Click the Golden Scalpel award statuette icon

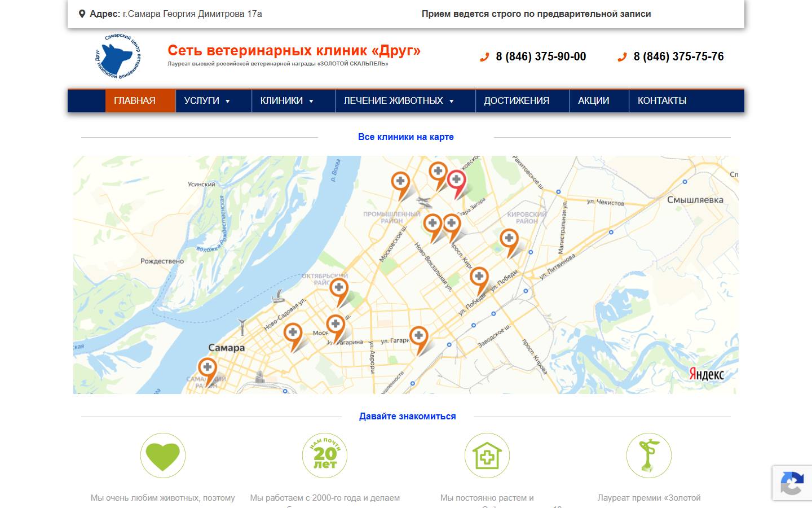point(649,456)
